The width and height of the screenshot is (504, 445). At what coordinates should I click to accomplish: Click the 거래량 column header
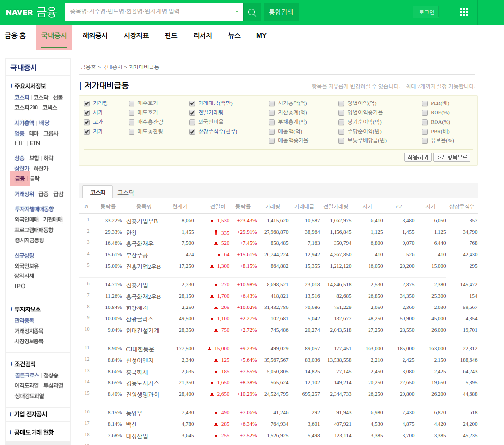click(x=272, y=206)
